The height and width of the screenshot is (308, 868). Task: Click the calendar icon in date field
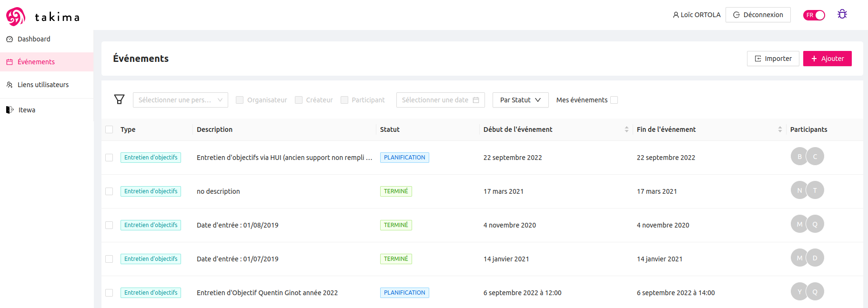475,100
